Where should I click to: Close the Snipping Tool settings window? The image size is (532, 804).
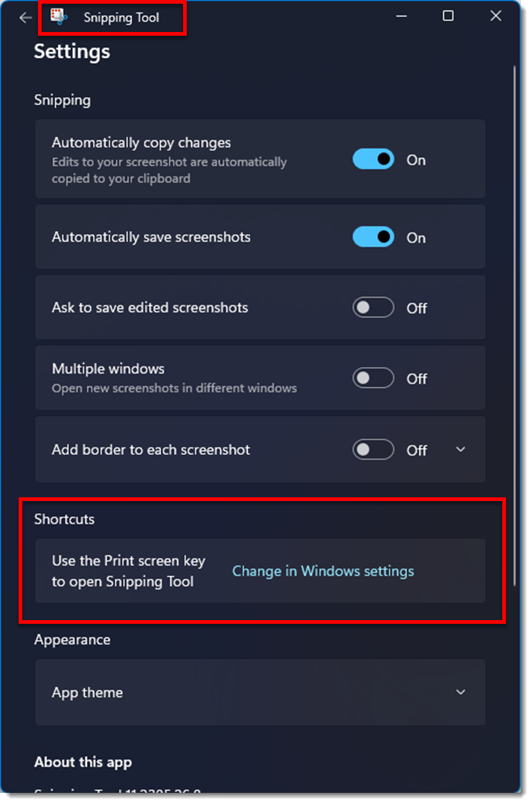pos(495,16)
